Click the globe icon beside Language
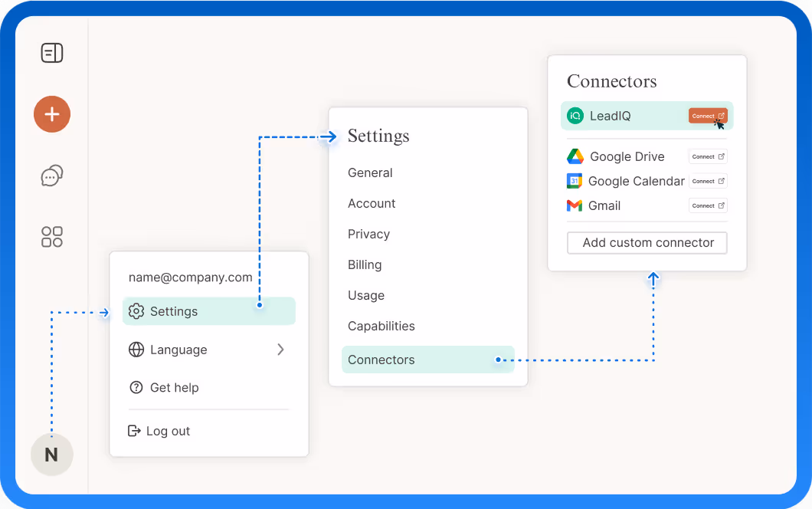812x509 pixels. coord(136,350)
